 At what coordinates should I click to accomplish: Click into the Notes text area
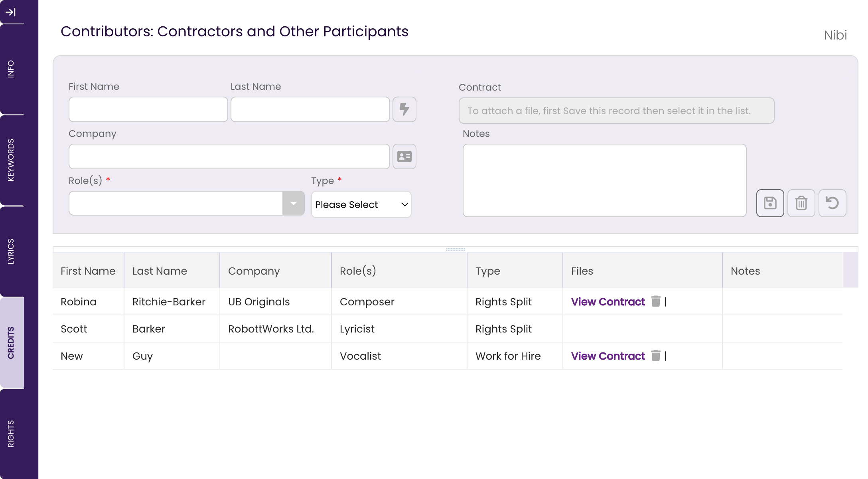click(605, 180)
